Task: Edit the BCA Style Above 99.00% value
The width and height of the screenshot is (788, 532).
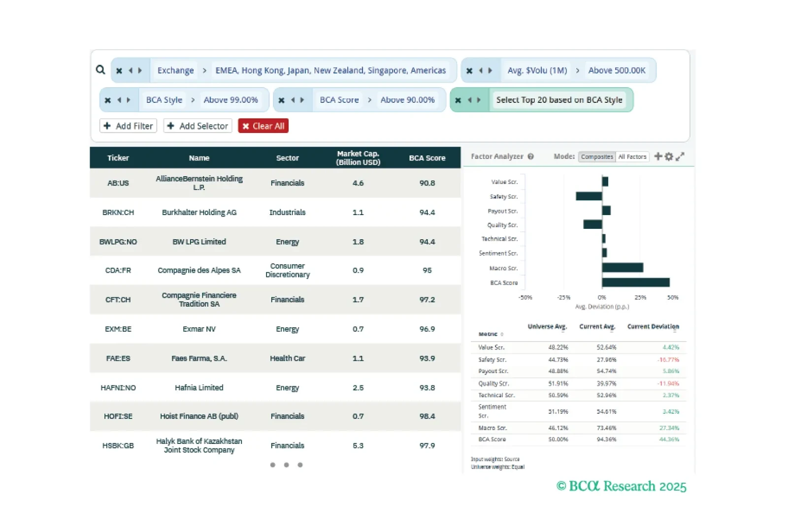Action: pos(230,100)
